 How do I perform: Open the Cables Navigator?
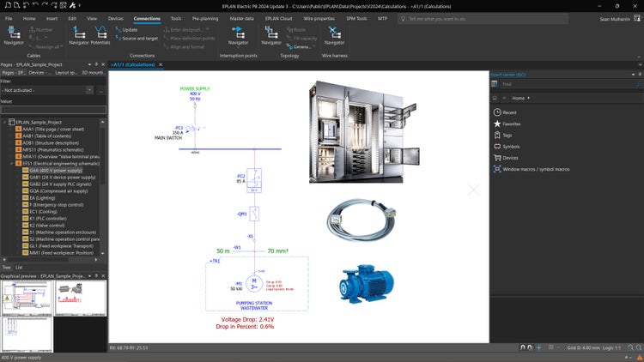pos(13,34)
